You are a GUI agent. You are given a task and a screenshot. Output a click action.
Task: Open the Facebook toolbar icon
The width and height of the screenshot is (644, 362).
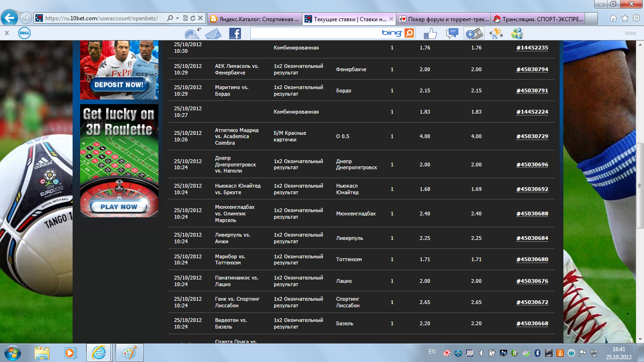(235, 33)
